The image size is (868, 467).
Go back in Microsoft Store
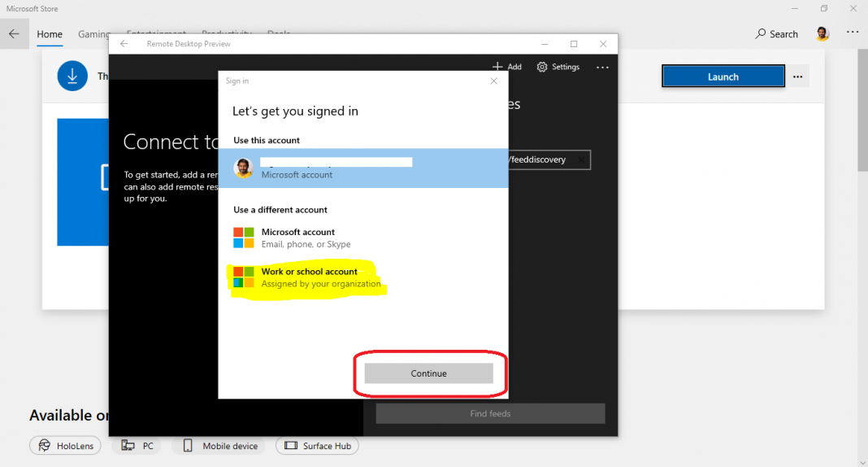coord(14,34)
